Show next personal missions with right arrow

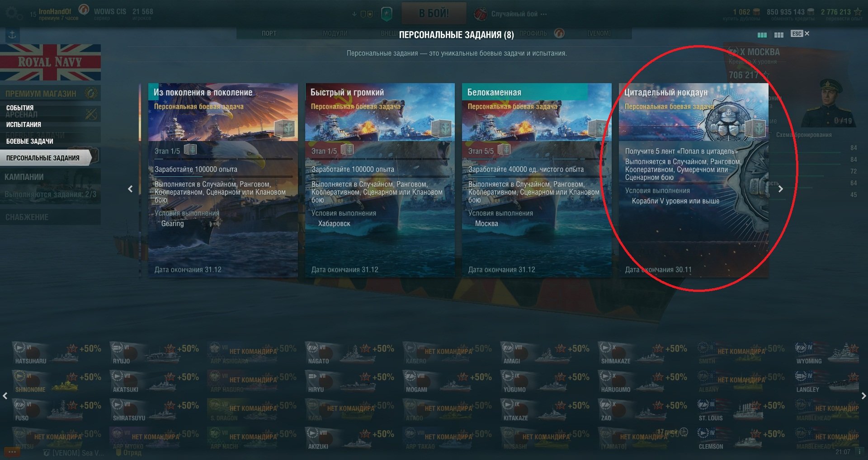(780, 189)
